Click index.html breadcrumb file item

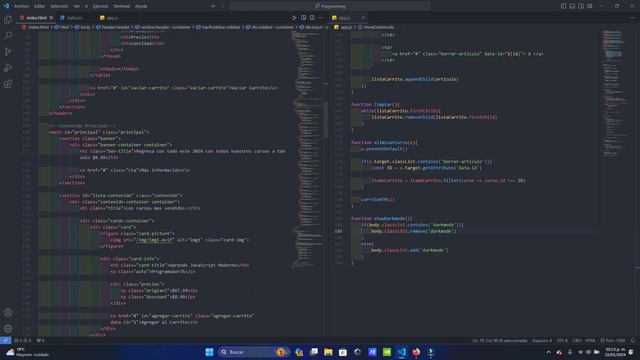click(x=36, y=27)
